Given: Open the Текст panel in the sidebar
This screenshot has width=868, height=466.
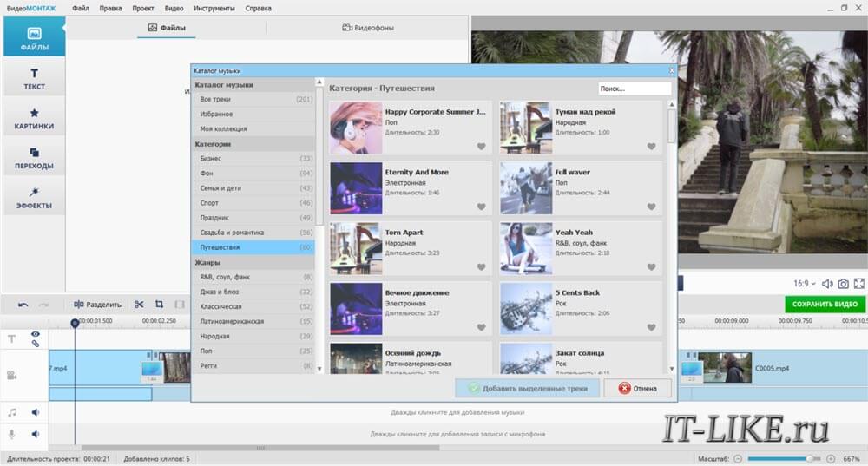Looking at the screenshot, I should point(34,79).
